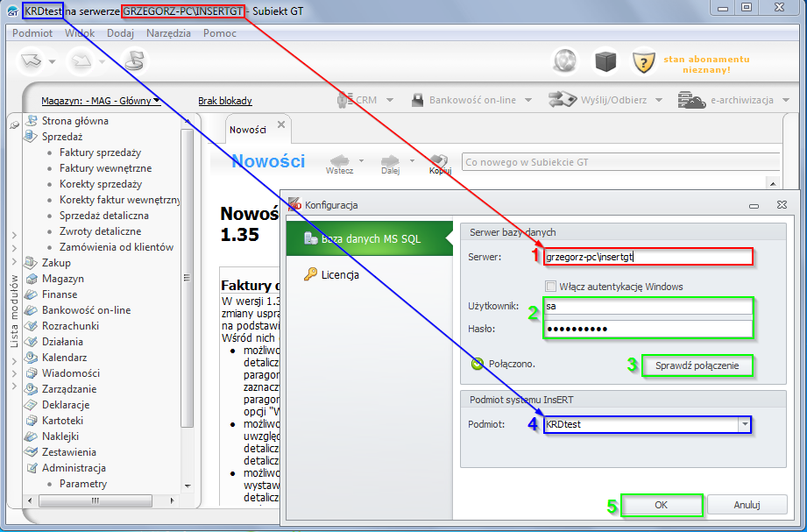
Task: Expand the Wyślij/Odbierz dropdown arrow
Action: click(659, 100)
